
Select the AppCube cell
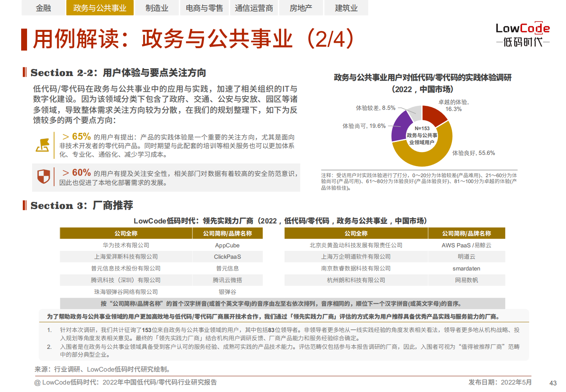point(227,245)
